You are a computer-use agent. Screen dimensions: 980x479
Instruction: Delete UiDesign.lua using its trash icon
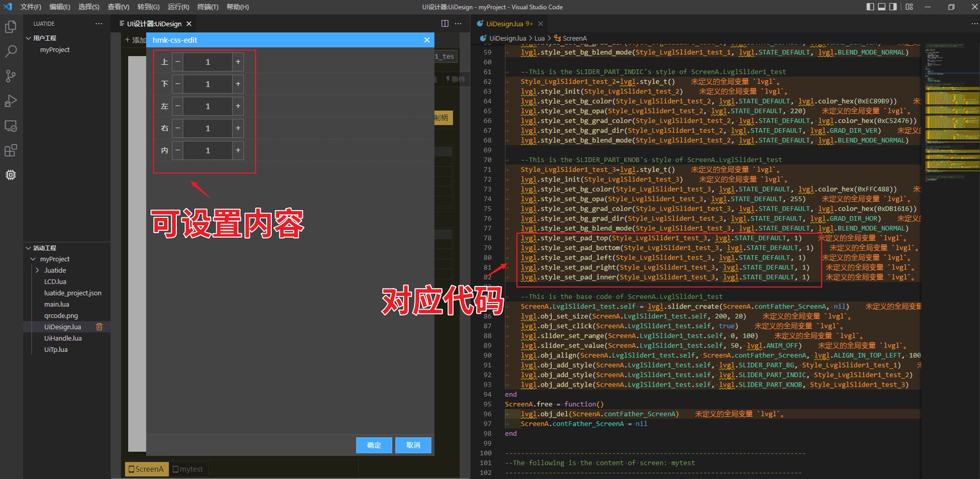[99, 327]
